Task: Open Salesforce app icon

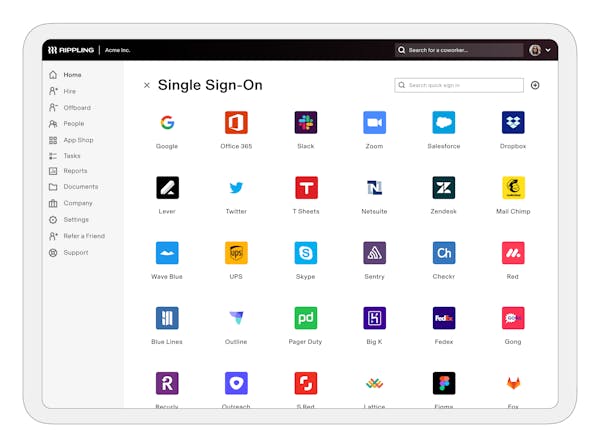Action: tap(444, 122)
